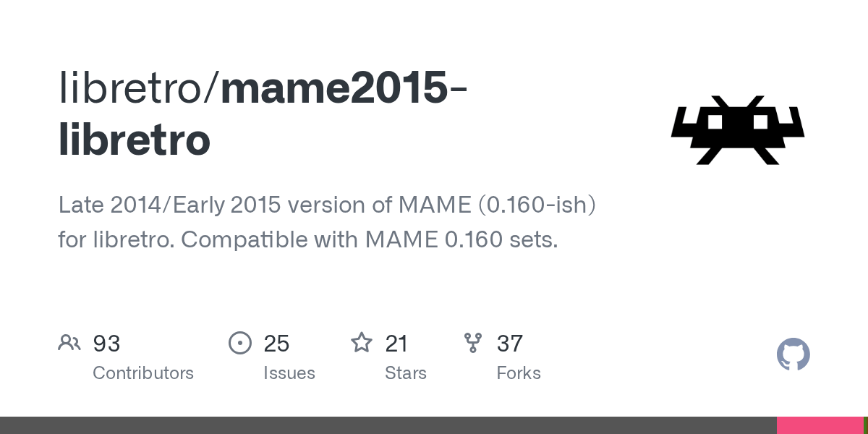
Task: Open the bold 'mame2015-' repository name
Action: (x=344, y=88)
